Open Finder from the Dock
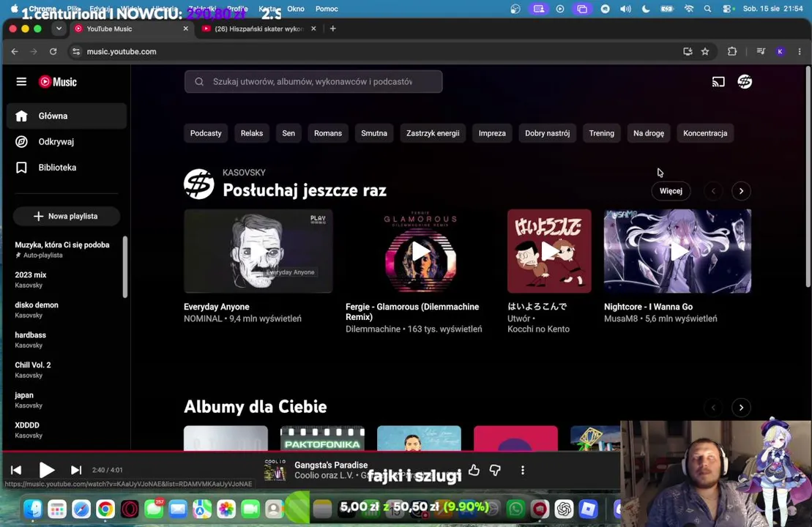This screenshot has width=812, height=527. click(33, 509)
